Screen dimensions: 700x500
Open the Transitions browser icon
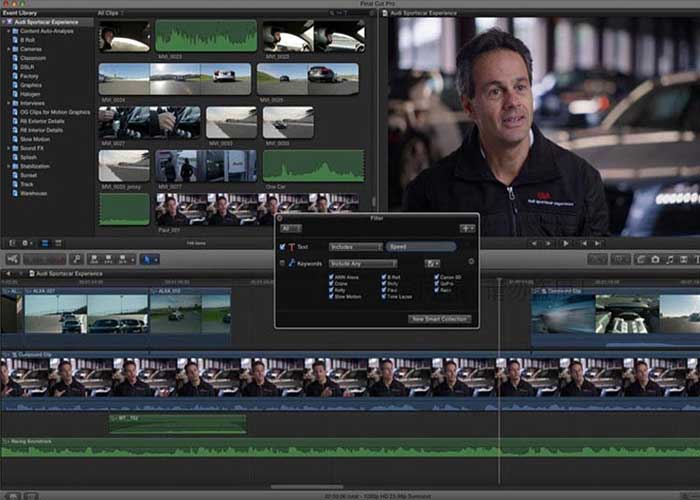tap(683, 259)
